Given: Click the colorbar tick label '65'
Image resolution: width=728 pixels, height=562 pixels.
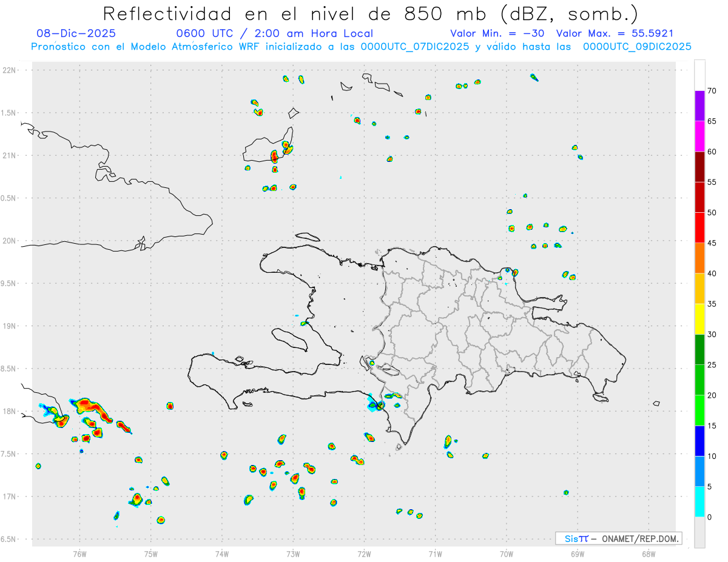Looking at the screenshot, I should (x=712, y=121).
